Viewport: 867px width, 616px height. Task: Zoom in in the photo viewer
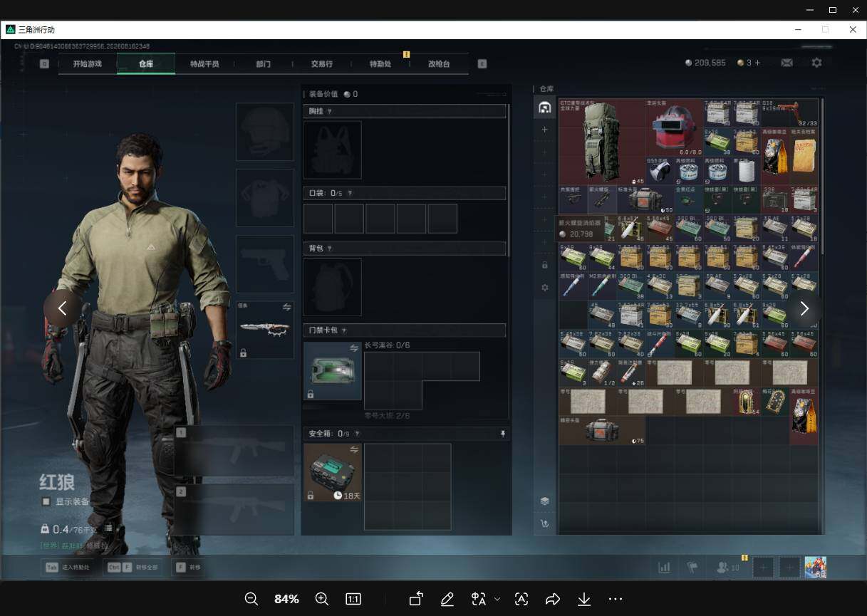point(321,599)
